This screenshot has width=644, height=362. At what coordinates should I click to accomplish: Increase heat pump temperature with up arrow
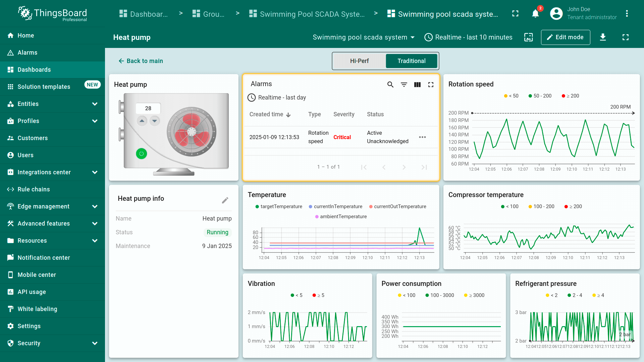coord(142,121)
